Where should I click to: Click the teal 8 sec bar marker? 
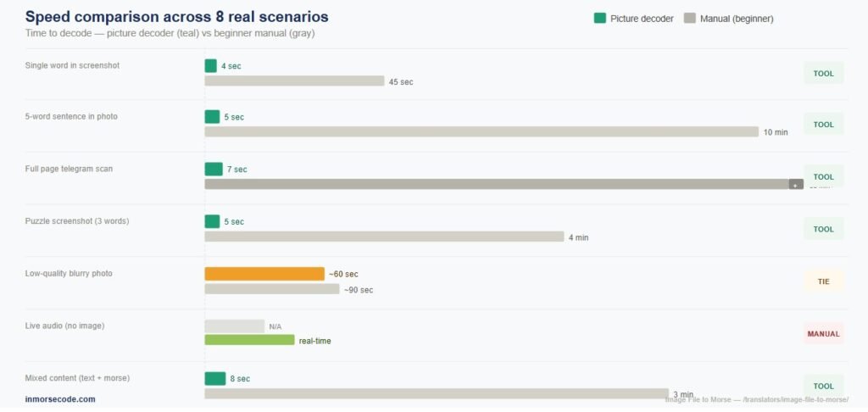coord(215,378)
